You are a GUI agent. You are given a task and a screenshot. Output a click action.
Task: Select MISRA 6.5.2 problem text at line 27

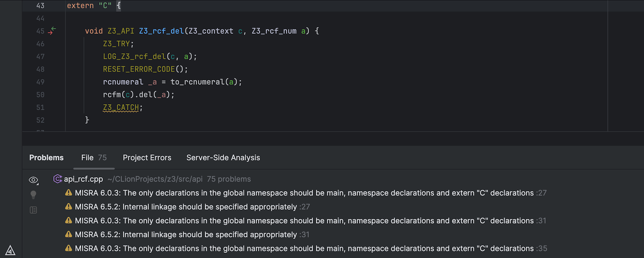coord(185,207)
